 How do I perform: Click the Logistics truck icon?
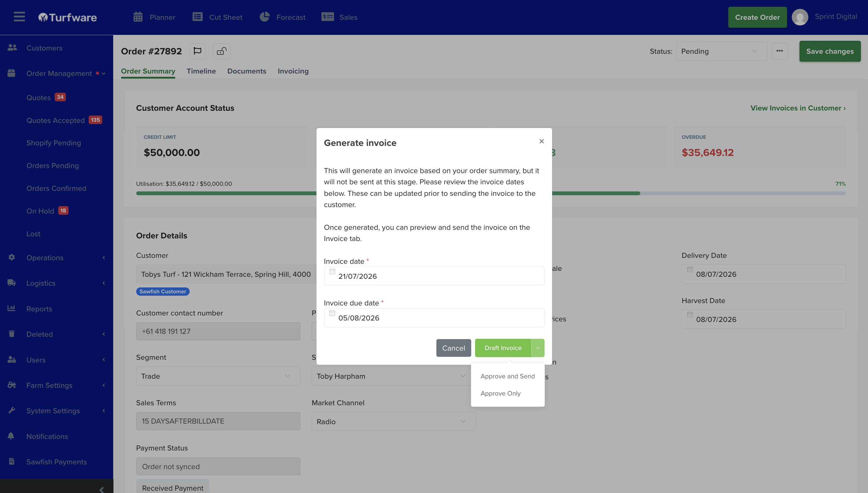[12, 283]
